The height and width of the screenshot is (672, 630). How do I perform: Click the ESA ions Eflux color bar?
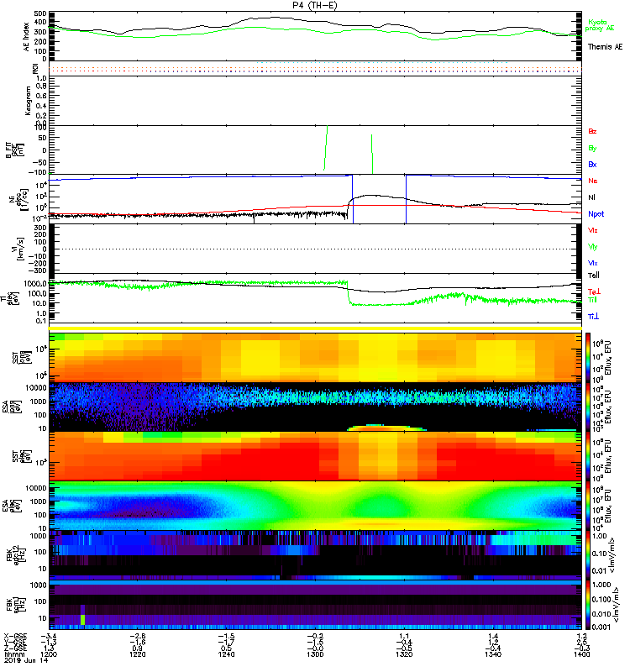pyautogui.click(x=588, y=407)
